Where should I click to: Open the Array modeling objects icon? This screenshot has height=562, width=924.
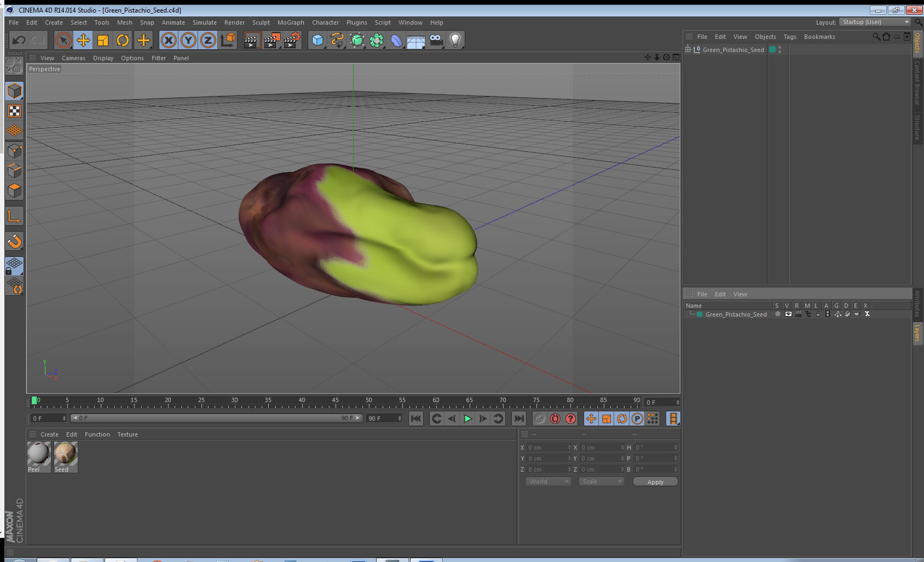tap(377, 40)
